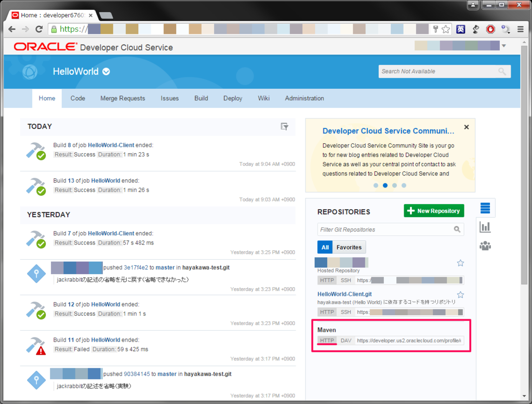Open the Issues tab
Image resolution: width=532 pixels, height=404 pixels.
click(x=170, y=98)
